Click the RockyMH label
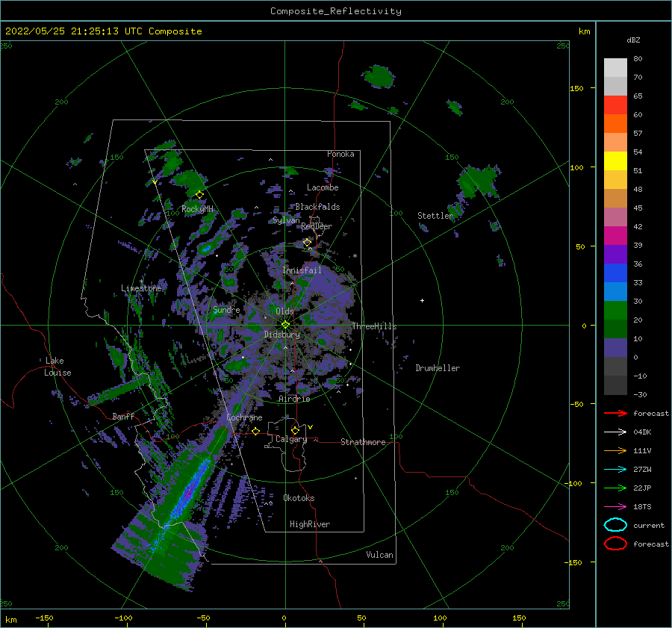This screenshot has width=672, height=628. 198,209
